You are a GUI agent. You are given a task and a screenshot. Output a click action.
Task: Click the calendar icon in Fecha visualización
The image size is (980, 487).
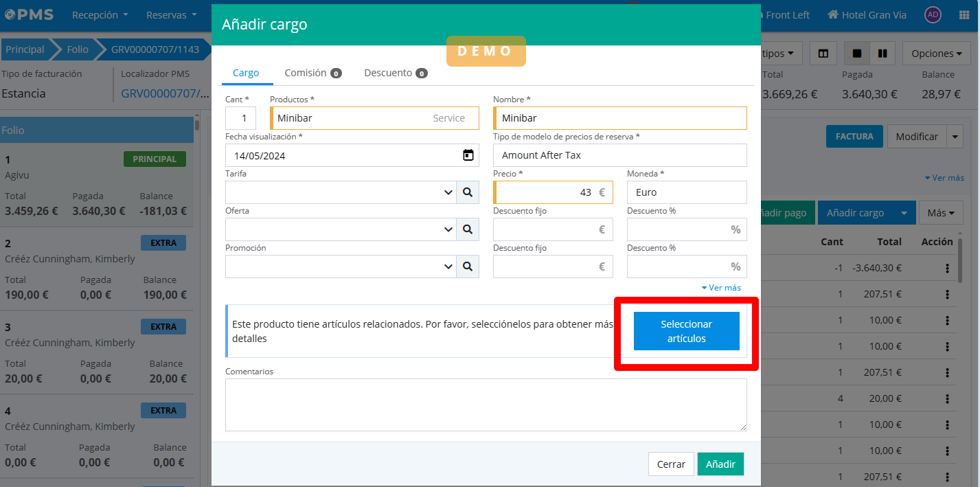pos(468,155)
